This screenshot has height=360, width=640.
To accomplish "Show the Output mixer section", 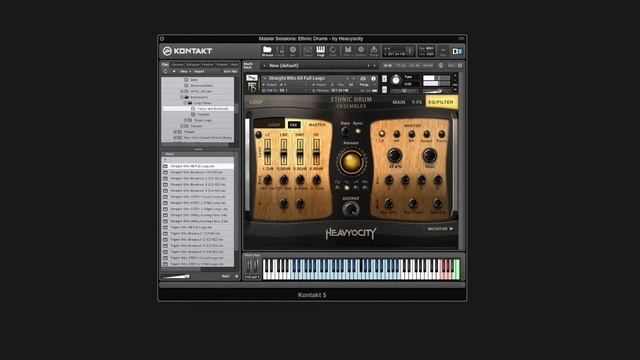I will pyautogui.click(x=308, y=51).
